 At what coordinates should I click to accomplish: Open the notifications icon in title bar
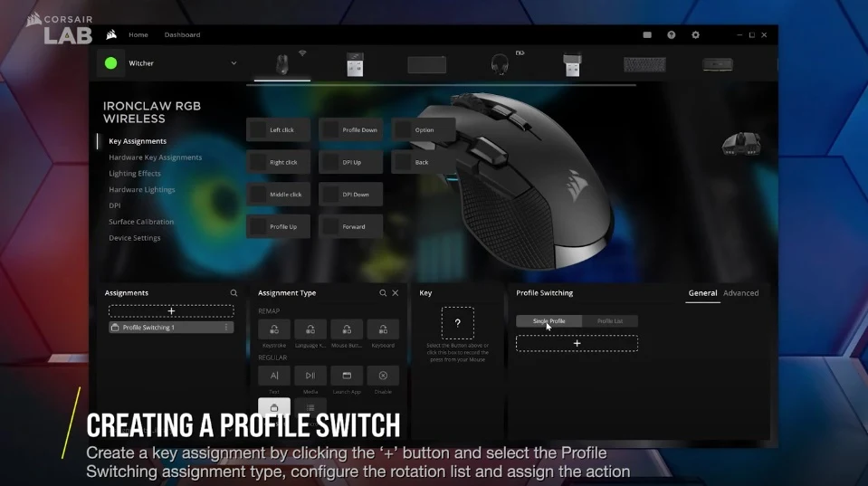tap(647, 35)
